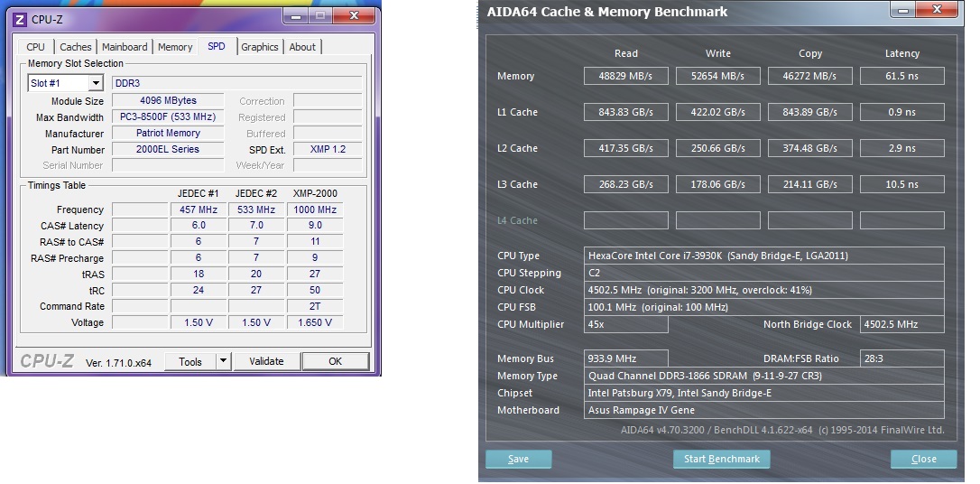Click the SPD Ext. value XMP 1.2
The height and width of the screenshot is (484, 980).
coord(328,150)
